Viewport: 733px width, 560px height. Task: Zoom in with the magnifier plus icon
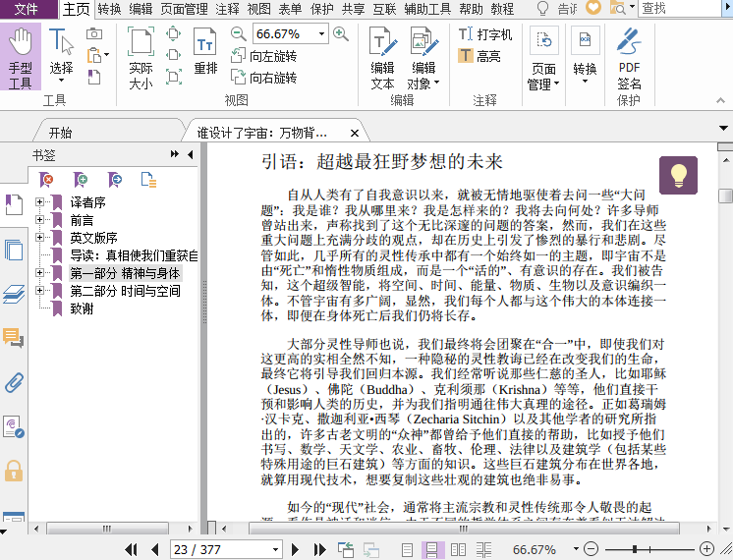coord(341,33)
